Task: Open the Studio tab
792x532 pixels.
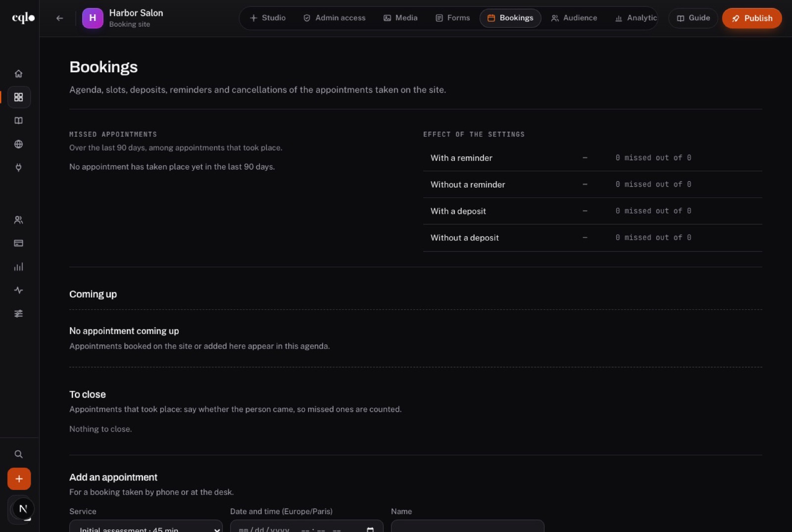Action: coord(268,18)
